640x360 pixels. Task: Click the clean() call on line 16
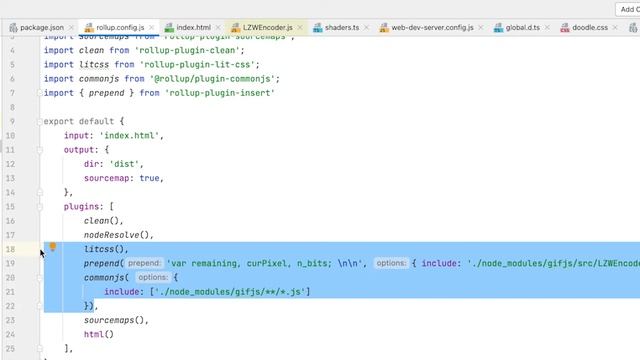pos(101,221)
